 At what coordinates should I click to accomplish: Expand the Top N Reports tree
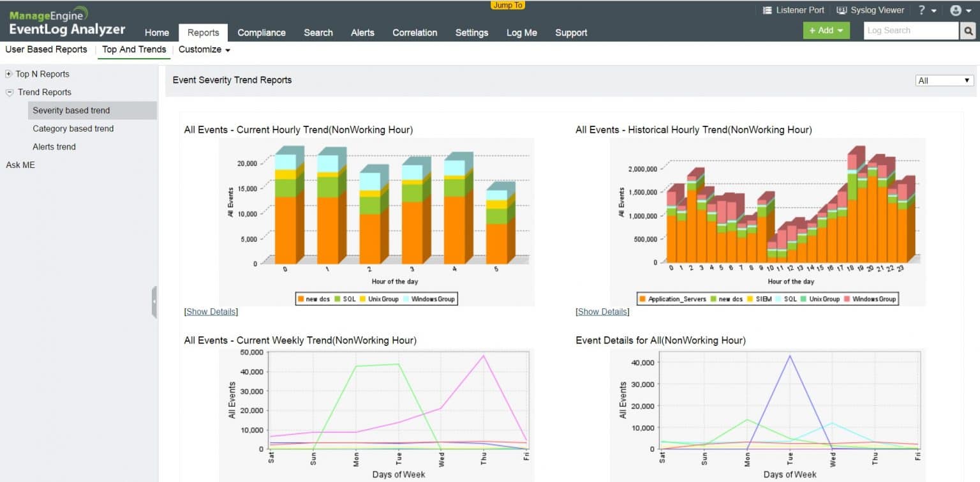(8, 73)
